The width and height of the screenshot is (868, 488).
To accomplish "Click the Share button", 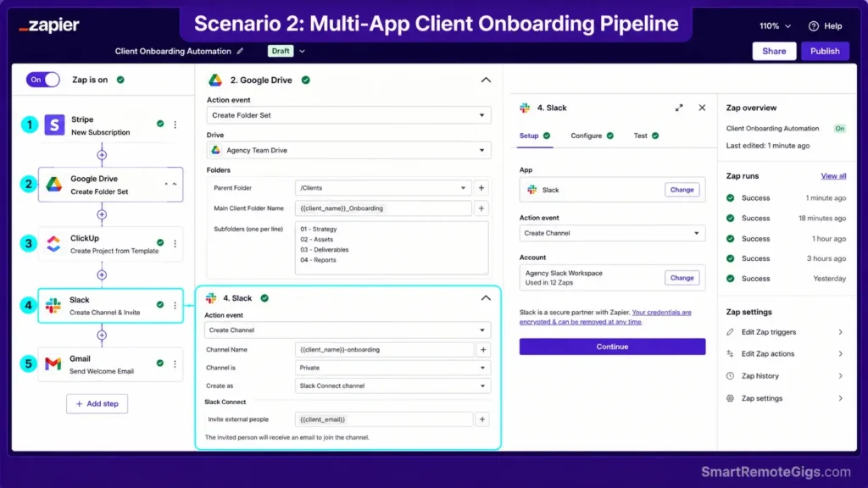I will tap(774, 51).
